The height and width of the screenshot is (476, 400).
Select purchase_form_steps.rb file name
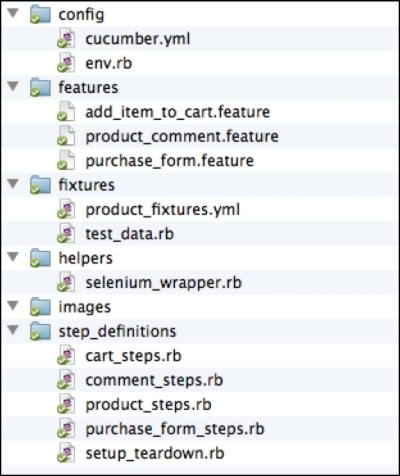point(175,429)
